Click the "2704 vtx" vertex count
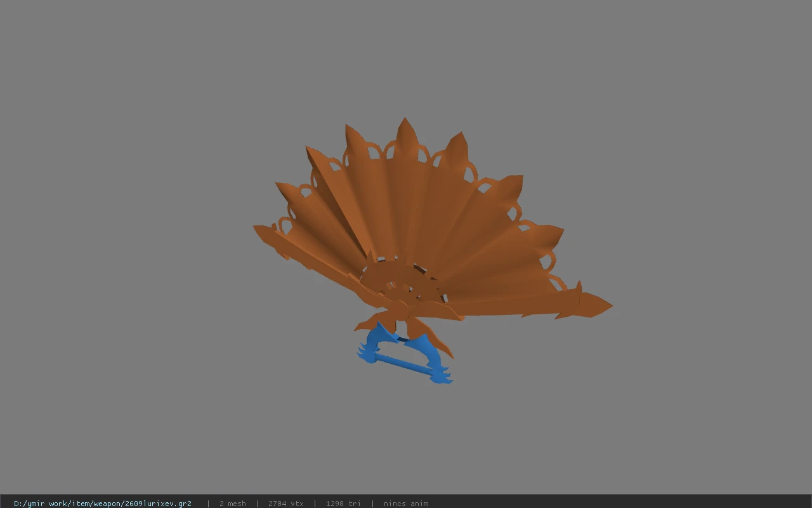This screenshot has height=508, width=812. pyautogui.click(x=286, y=504)
